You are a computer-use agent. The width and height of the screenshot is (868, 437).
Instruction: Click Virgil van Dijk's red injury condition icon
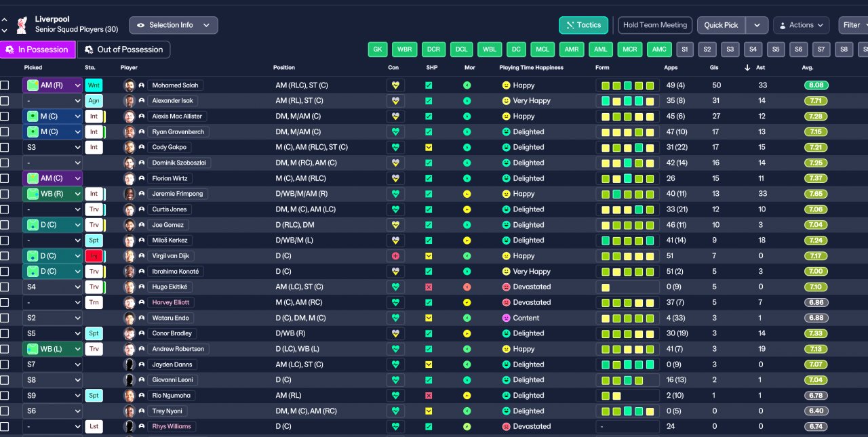click(x=395, y=256)
